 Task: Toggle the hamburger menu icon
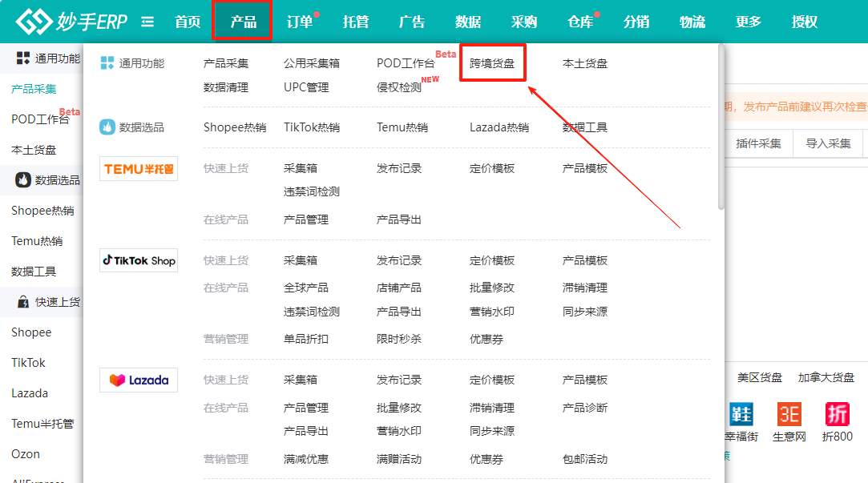(x=147, y=22)
